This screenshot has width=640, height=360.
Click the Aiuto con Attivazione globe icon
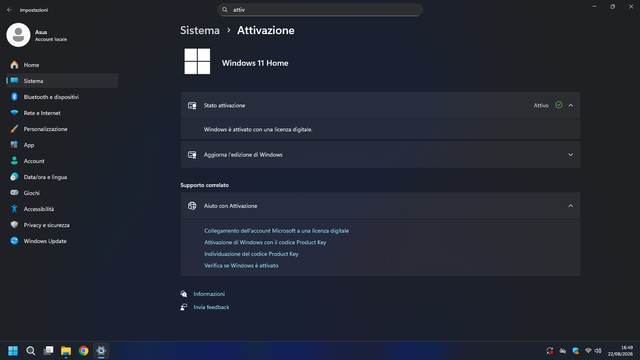click(x=192, y=206)
